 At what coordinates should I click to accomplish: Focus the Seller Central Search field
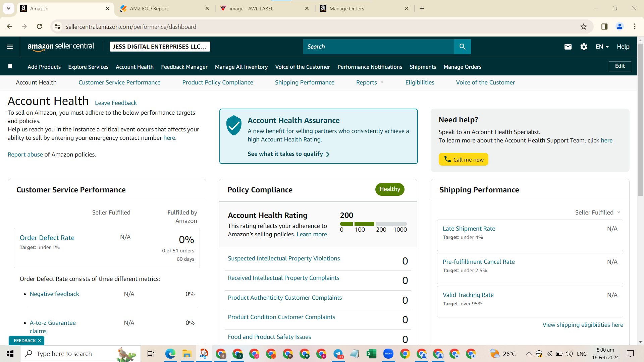point(379,47)
